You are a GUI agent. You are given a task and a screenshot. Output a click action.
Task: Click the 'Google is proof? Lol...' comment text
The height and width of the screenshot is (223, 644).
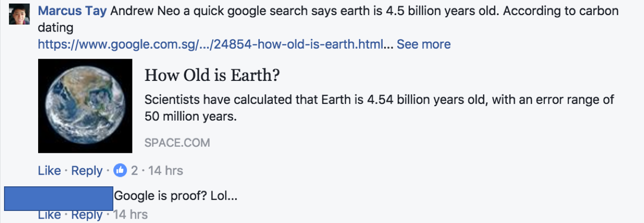tap(176, 196)
